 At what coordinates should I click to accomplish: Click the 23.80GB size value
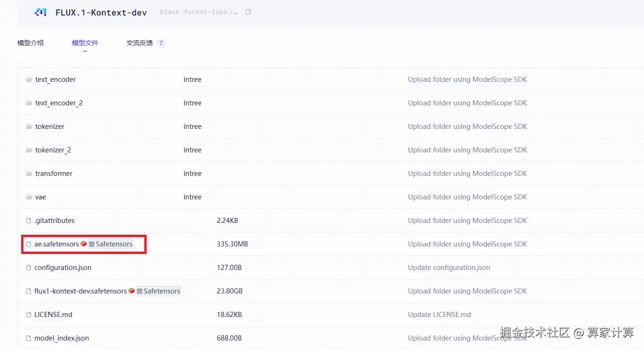[x=229, y=291]
